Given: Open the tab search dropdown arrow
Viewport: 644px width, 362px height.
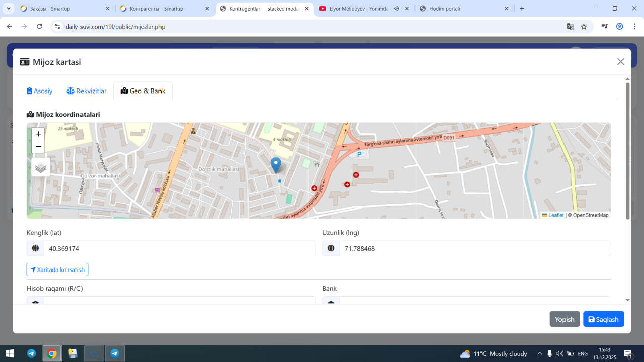Looking at the screenshot, I should click(x=9, y=9).
